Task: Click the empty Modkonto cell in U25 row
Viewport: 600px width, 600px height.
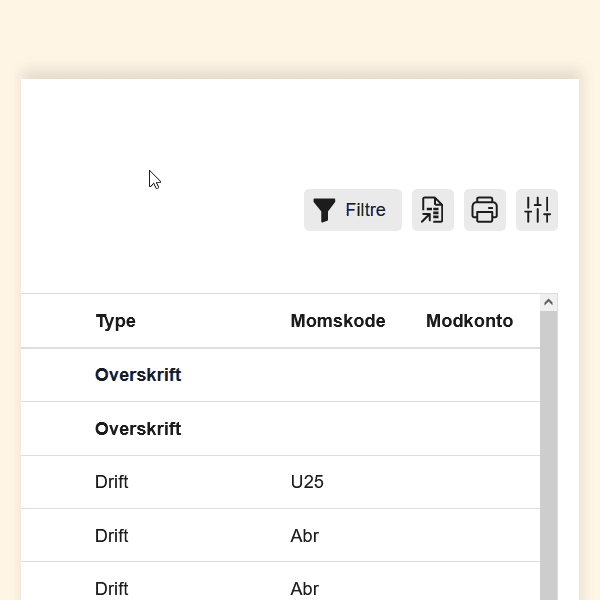Action: (470, 482)
